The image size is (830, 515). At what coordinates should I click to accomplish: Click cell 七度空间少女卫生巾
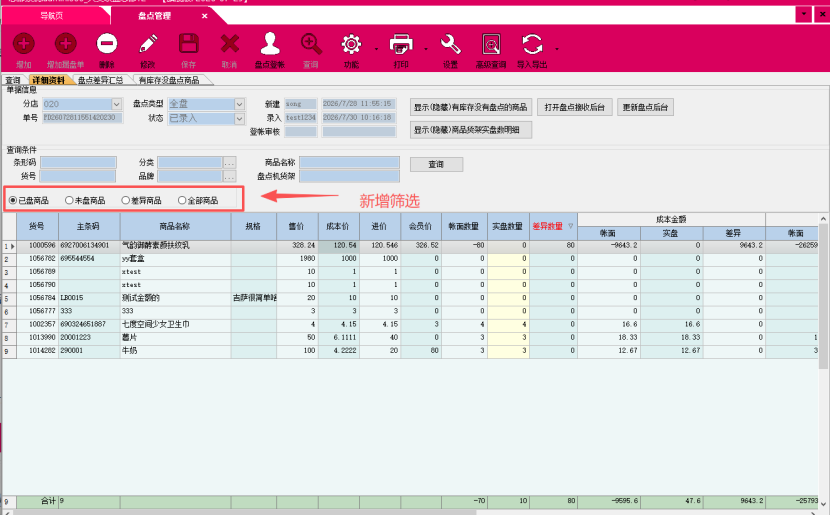tap(175, 324)
